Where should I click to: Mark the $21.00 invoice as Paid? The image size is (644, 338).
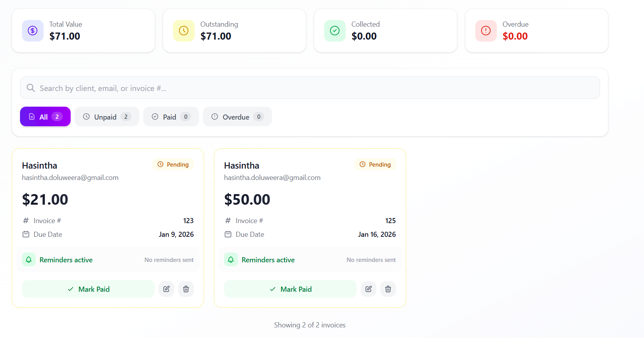pos(88,289)
